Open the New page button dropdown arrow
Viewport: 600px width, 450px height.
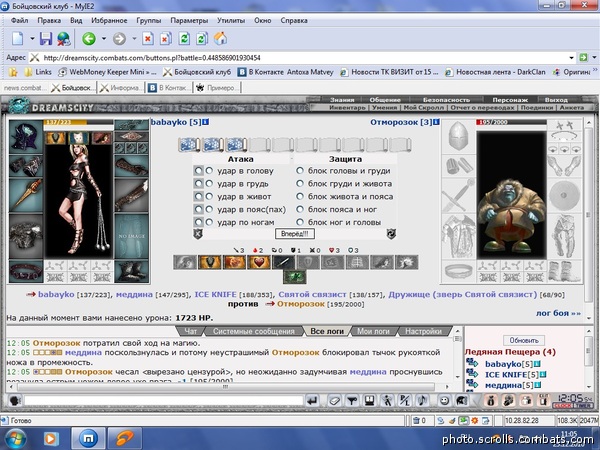[32, 38]
